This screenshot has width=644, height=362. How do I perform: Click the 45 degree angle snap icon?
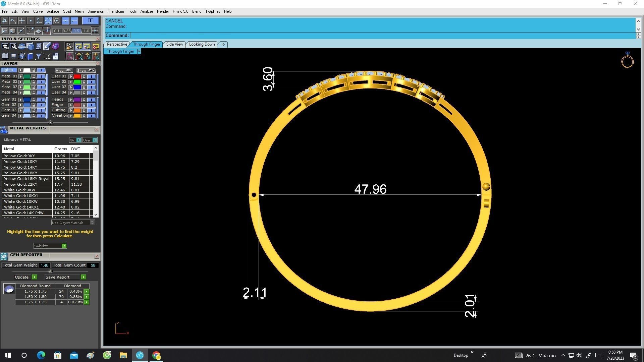tap(30, 31)
